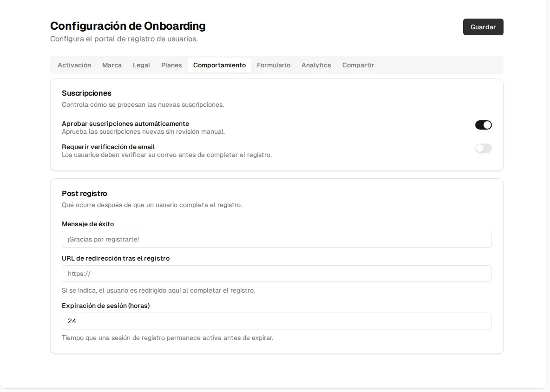The image size is (550, 392).
Task: Open the Marca tab
Action: pos(112,65)
